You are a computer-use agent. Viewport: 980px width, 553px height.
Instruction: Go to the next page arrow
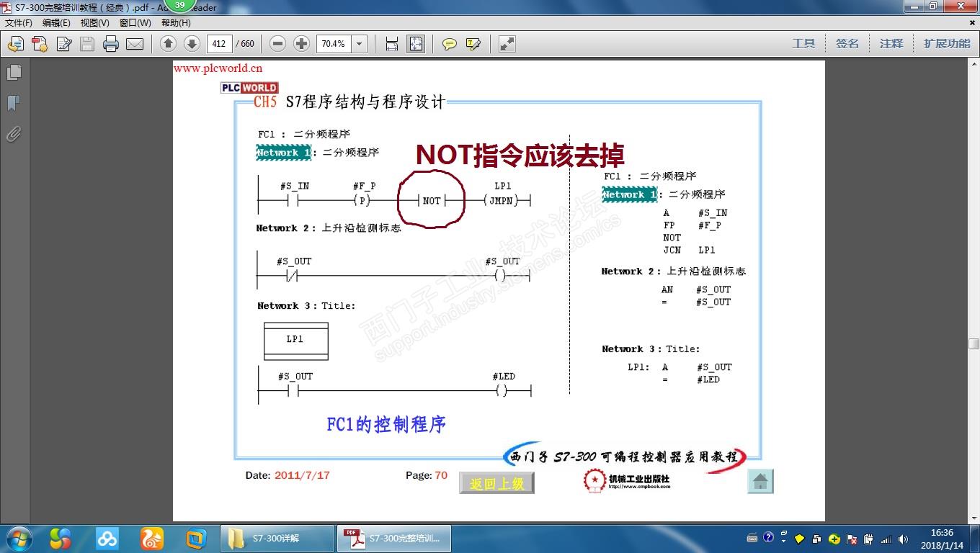click(x=192, y=44)
